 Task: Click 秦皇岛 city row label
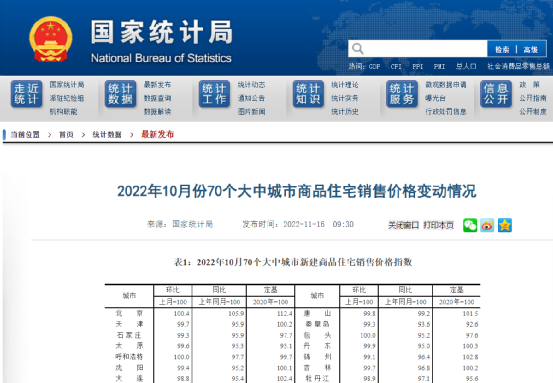click(x=317, y=324)
